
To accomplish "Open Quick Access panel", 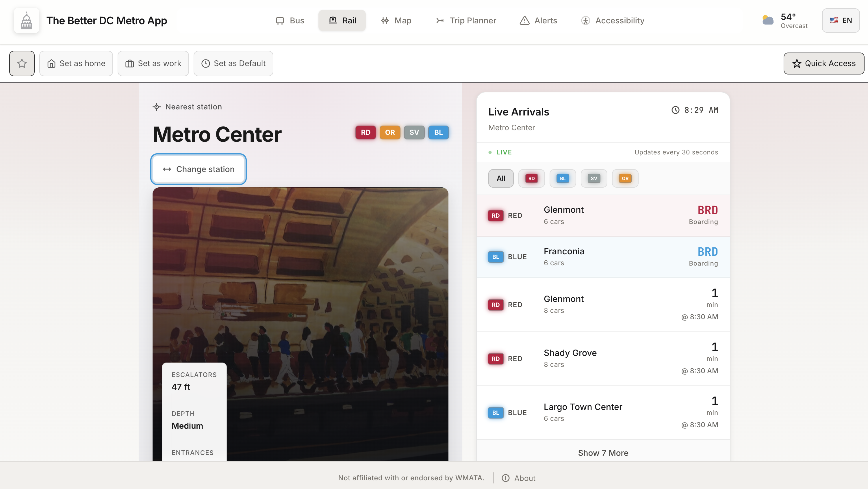I will pos(824,63).
